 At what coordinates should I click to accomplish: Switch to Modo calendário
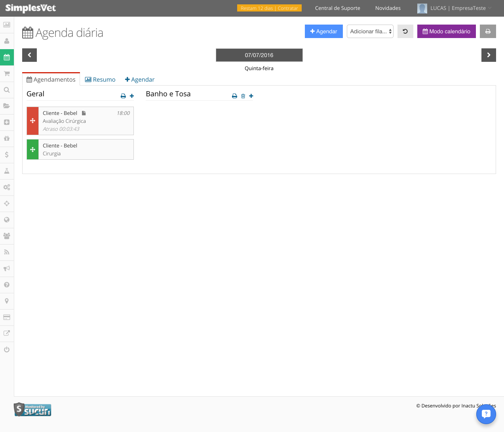447,31
